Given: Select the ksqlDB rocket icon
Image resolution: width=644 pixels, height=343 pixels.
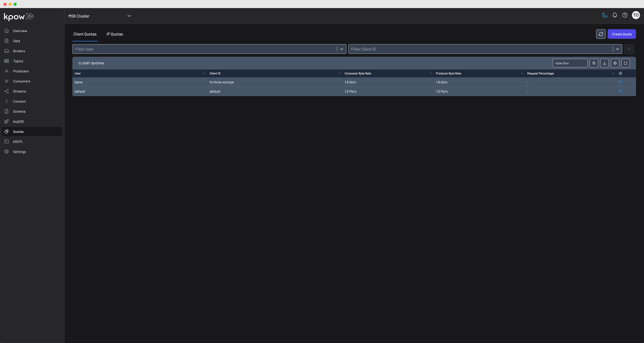Looking at the screenshot, I should (7, 121).
